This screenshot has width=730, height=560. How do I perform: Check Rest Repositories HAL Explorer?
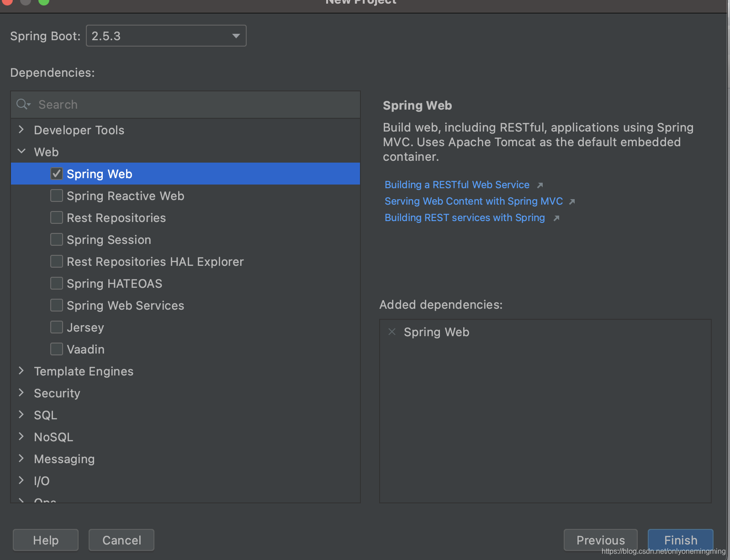[57, 261]
